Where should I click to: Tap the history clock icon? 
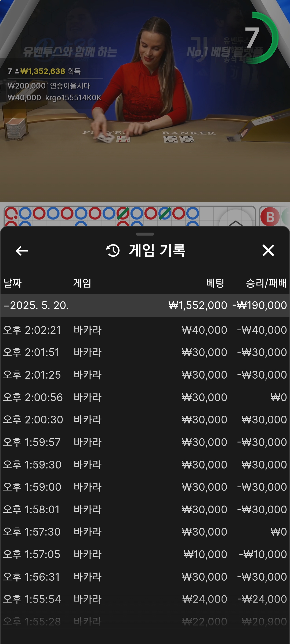[113, 251]
